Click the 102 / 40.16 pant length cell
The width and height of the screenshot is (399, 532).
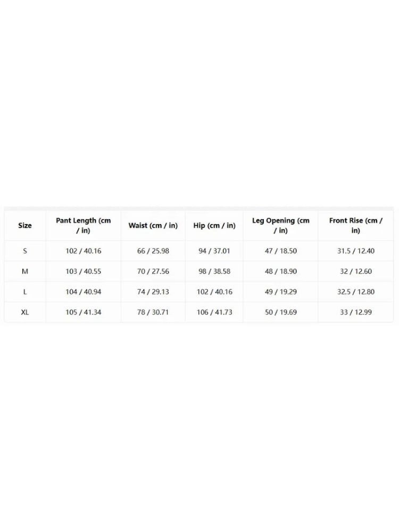coord(84,251)
